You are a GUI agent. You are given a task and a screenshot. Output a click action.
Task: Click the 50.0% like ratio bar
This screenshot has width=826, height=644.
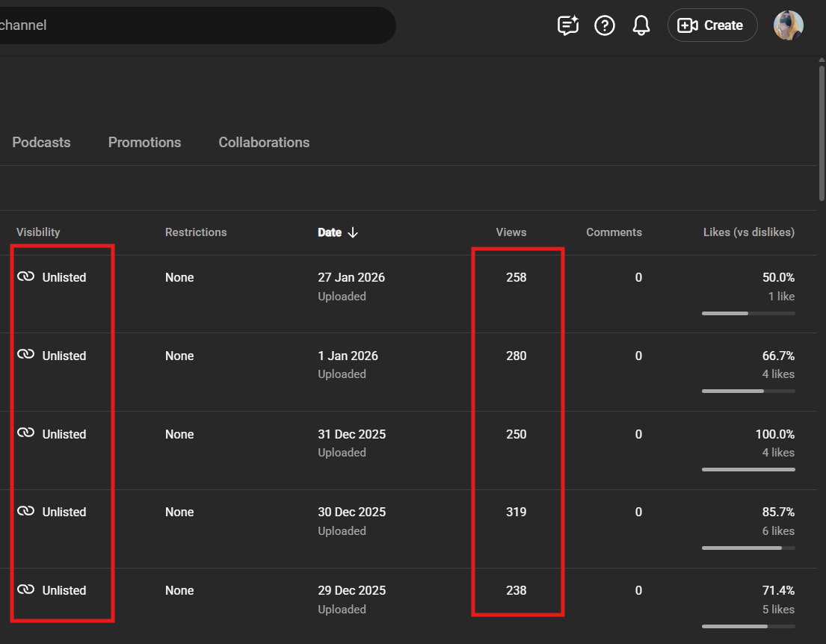(748, 313)
